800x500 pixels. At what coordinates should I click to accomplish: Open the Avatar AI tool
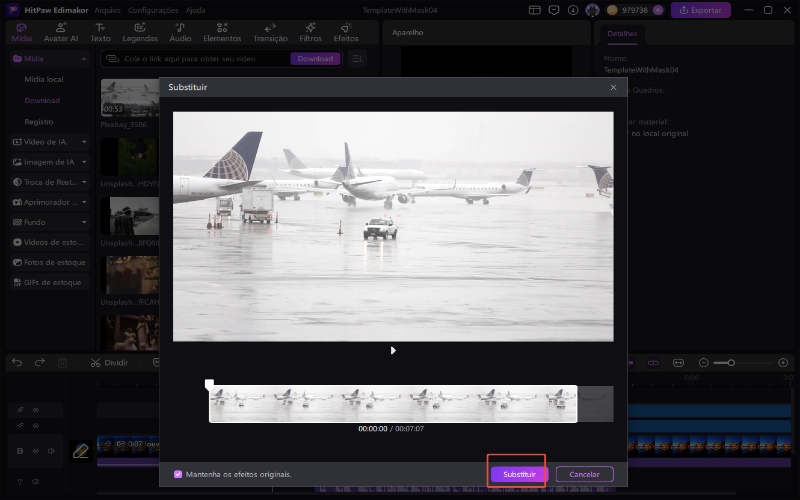(61, 32)
